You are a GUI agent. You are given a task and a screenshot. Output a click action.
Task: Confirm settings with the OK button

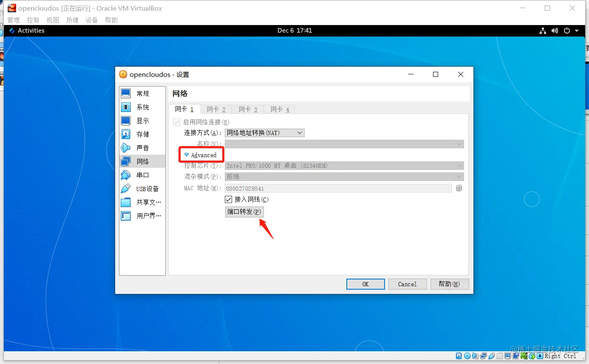365,284
